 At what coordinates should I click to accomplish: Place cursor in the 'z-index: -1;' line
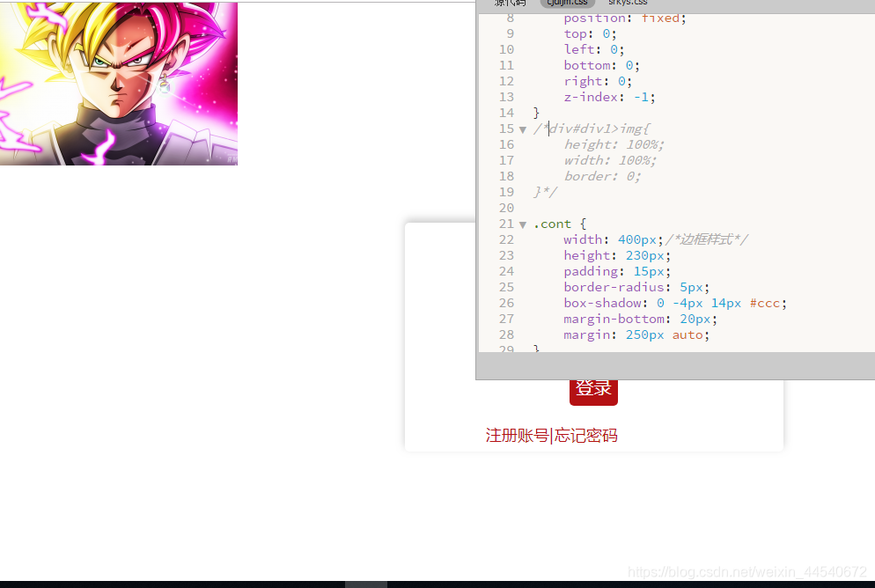point(609,98)
